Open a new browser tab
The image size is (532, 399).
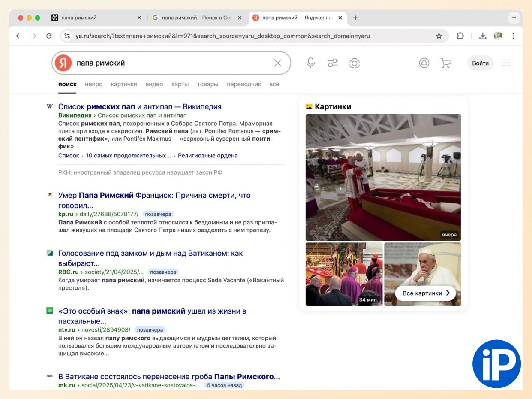pos(355,18)
